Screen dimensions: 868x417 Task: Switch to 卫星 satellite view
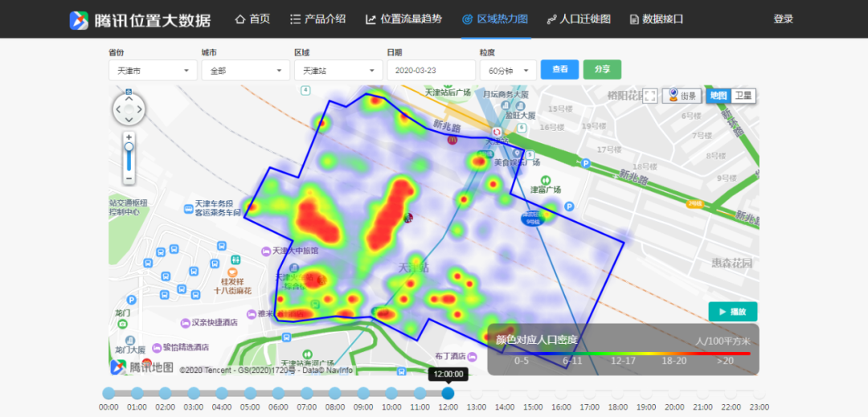coord(743,95)
